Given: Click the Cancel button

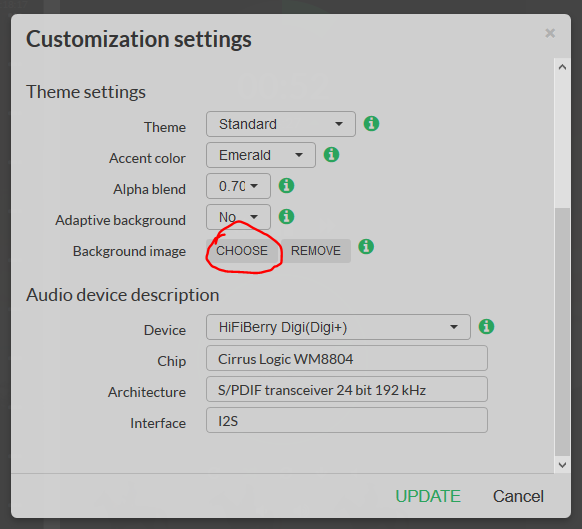Looking at the screenshot, I should pyautogui.click(x=518, y=496).
